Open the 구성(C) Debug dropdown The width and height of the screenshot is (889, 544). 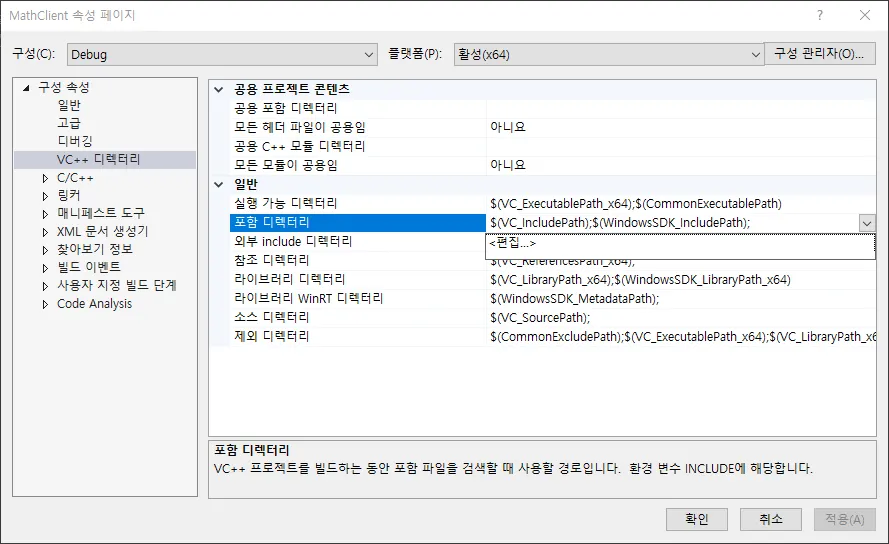tap(222, 54)
